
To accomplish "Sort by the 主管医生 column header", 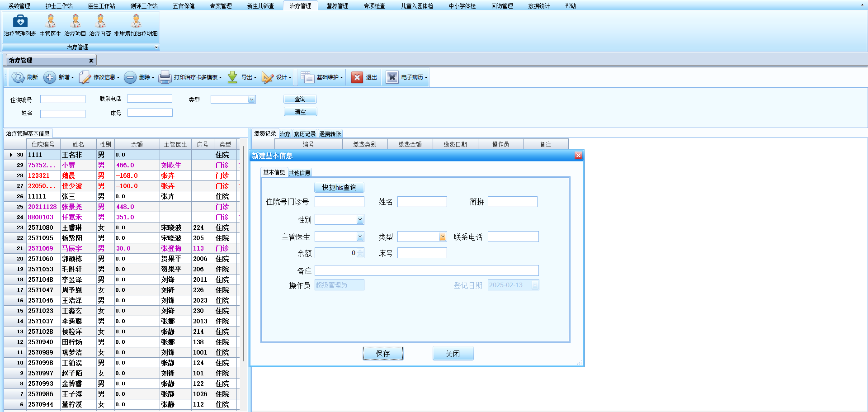I will 175,144.
